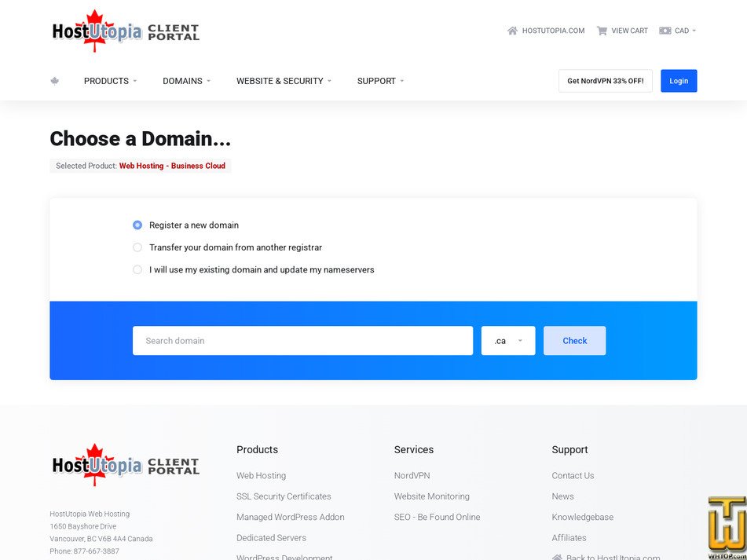Expand the Products navigation menu

coord(110,81)
